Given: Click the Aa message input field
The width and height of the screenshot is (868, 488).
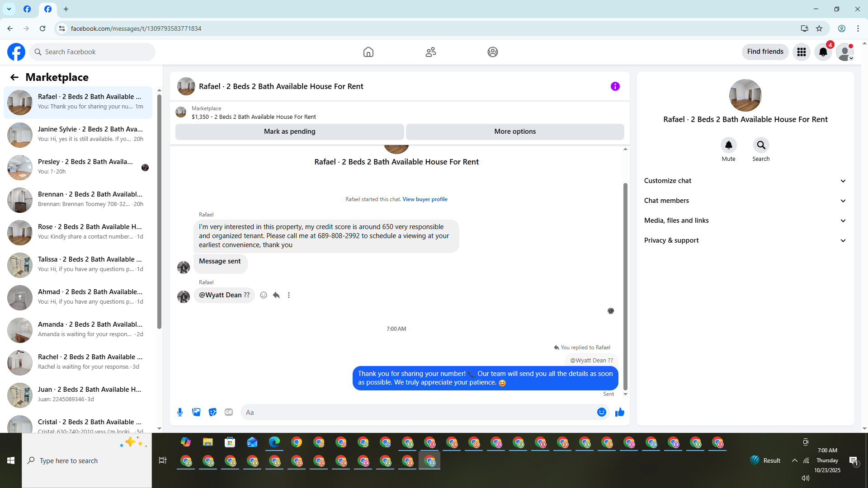Looking at the screenshot, I should [x=416, y=412].
